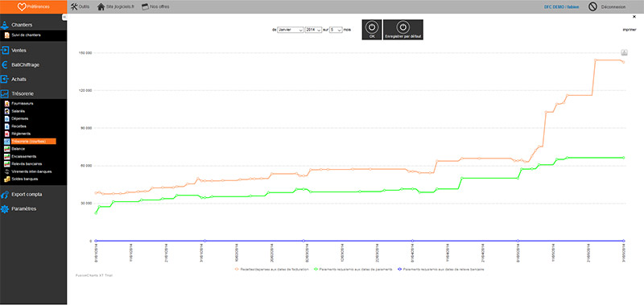Open the Préférences tab
644x305 pixels.
click(x=33, y=6)
